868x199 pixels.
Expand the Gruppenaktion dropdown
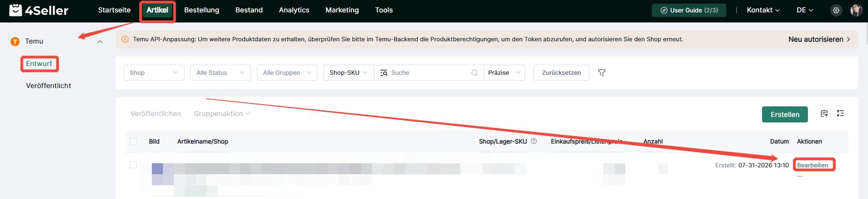click(x=222, y=114)
